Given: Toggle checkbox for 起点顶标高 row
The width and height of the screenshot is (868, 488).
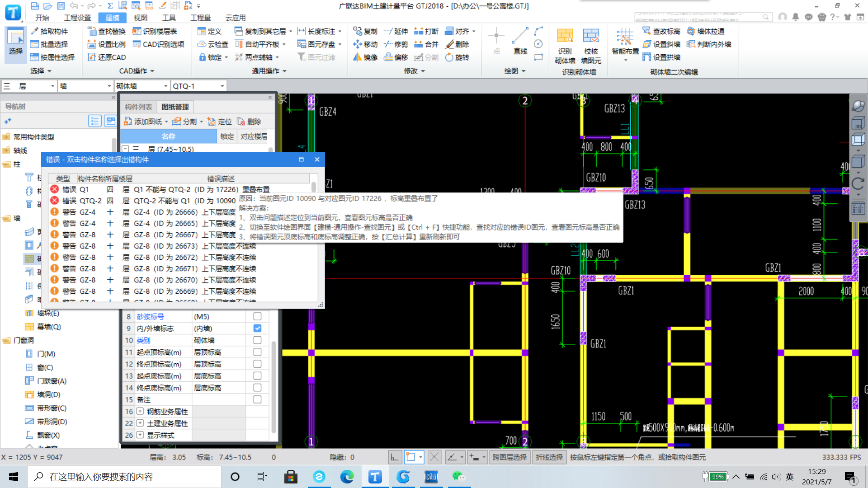Looking at the screenshot, I should pyautogui.click(x=257, y=352).
